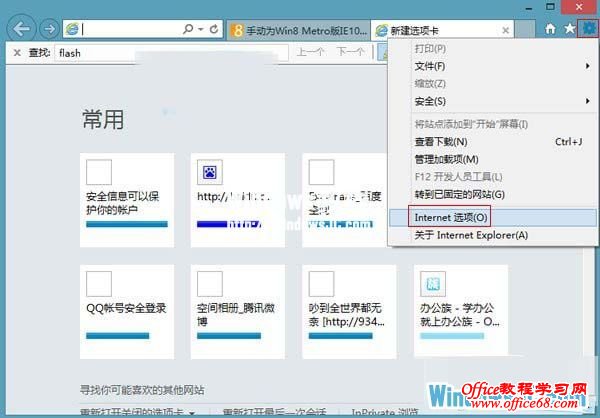600x418 pixels.
Task: Click activity bar under 空间相册_腾讯微博
Action: coord(229,336)
